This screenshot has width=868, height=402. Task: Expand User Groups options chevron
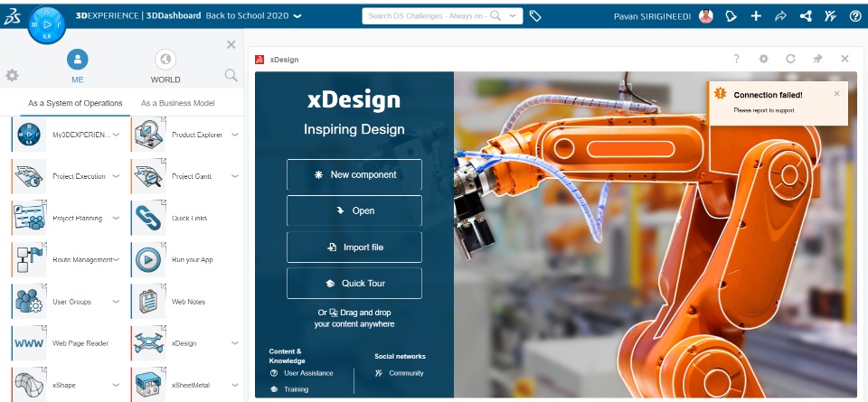[116, 302]
